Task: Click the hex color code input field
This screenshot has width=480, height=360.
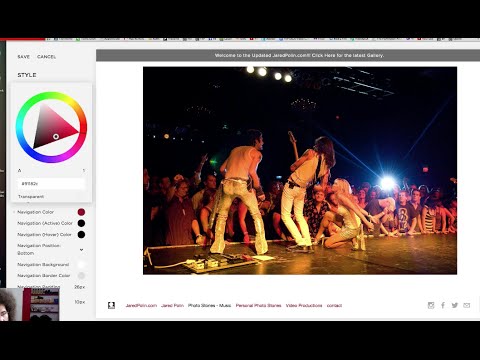Action: coord(51,184)
